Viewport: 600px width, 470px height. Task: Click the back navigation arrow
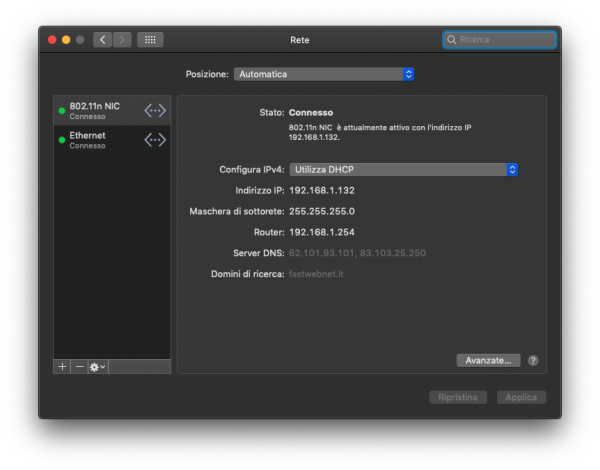[x=102, y=40]
